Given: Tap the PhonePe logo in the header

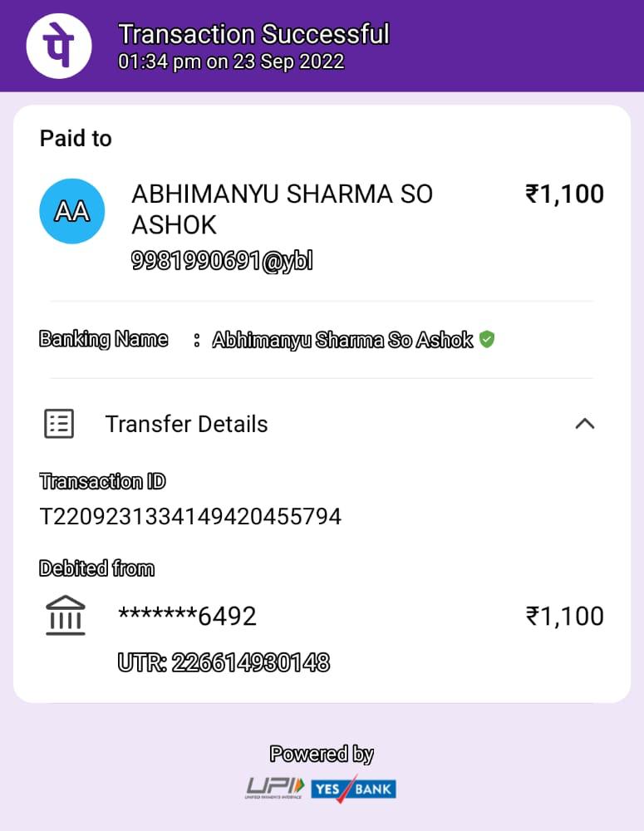Looking at the screenshot, I should coord(57,47).
